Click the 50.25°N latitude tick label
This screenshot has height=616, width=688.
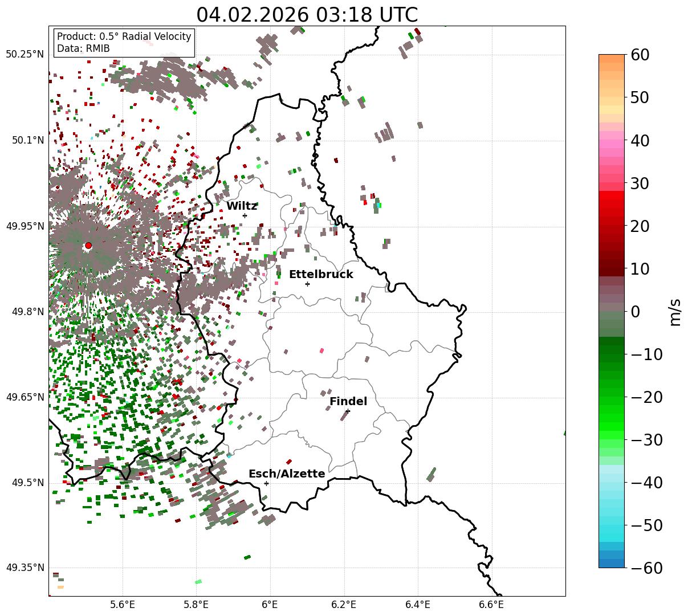coord(25,55)
